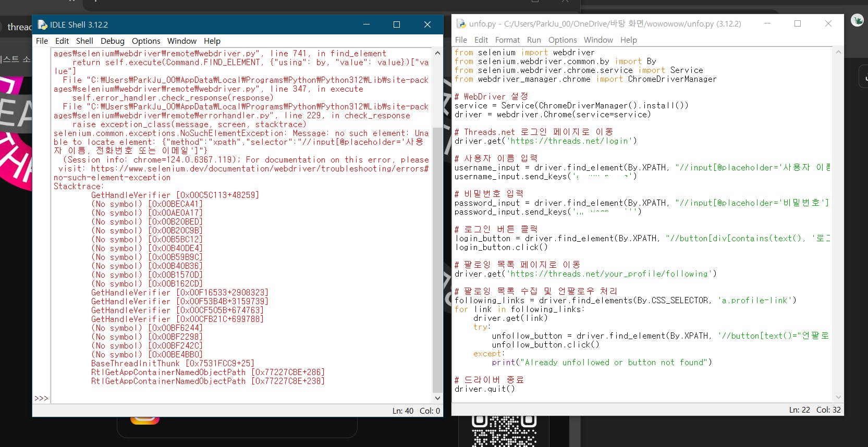
Task: Open Debug menu in IDLE Shell
Action: tap(113, 41)
